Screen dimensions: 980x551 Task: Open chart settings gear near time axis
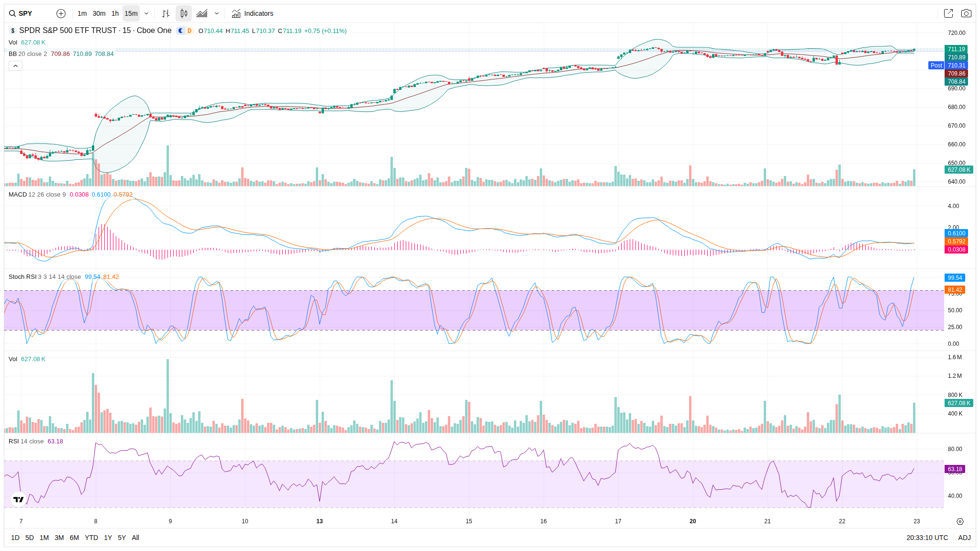point(959,521)
